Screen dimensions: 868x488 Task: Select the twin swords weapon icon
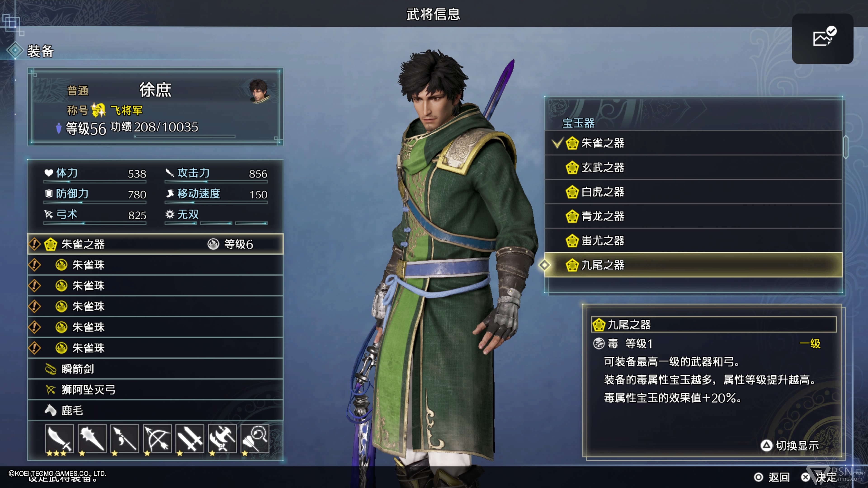pos(190,439)
